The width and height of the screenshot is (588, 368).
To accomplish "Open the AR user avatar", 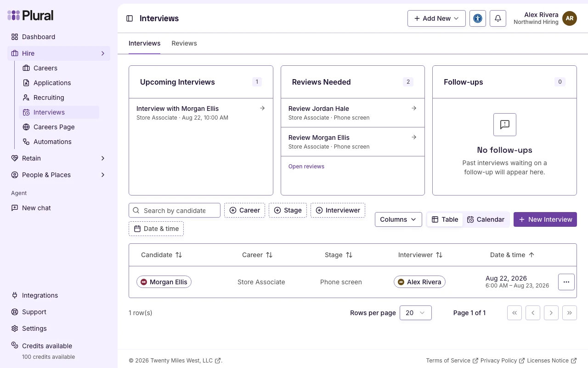I will [x=570, y=18].
